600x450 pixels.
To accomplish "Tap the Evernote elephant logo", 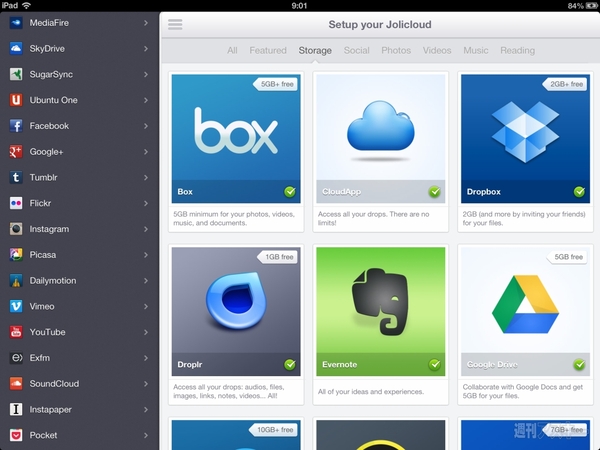I will pyautogui.click(x=380, y=302).
